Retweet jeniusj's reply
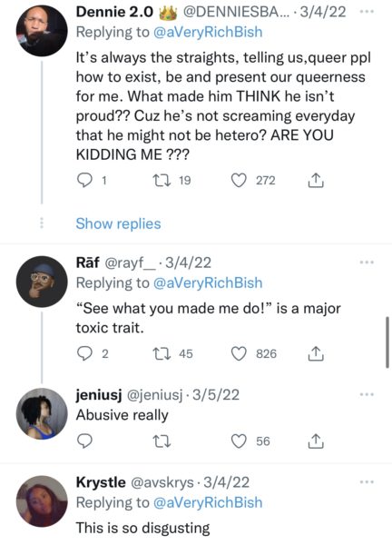 (162, 441)
